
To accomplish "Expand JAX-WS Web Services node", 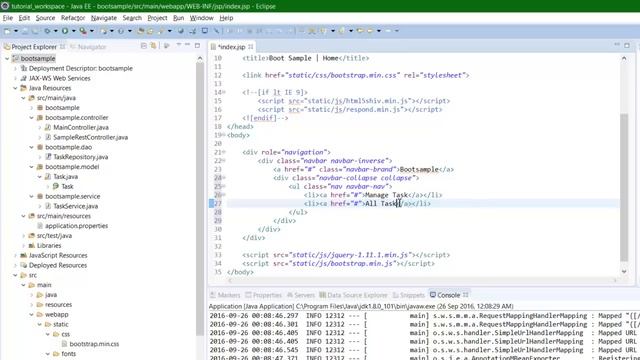I will 15,78.
